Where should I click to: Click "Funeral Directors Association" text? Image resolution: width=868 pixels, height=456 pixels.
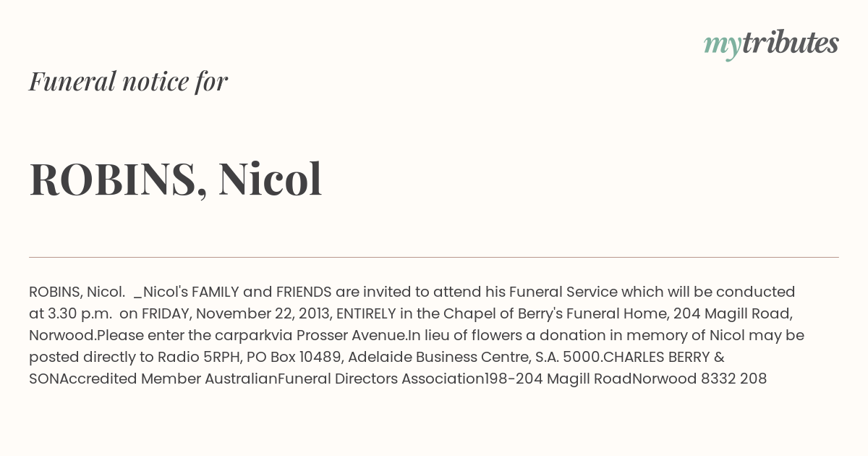click(x=381, y=379)
